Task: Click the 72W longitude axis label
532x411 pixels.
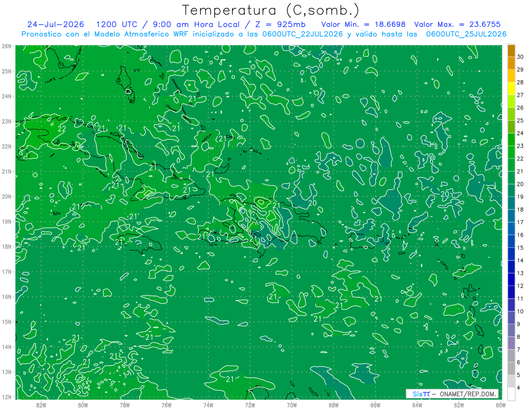Action: (x=250, y=404)
